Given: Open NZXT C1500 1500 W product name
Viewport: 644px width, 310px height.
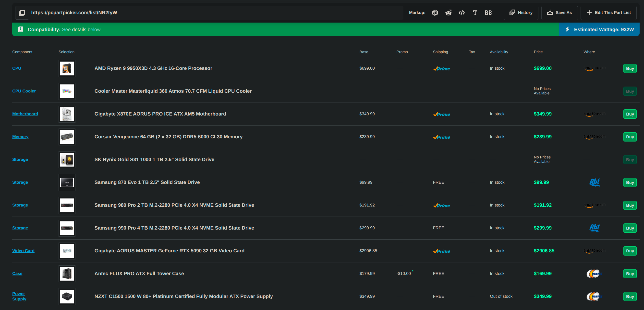Looking at the screenshot, I should coord(183,296).
